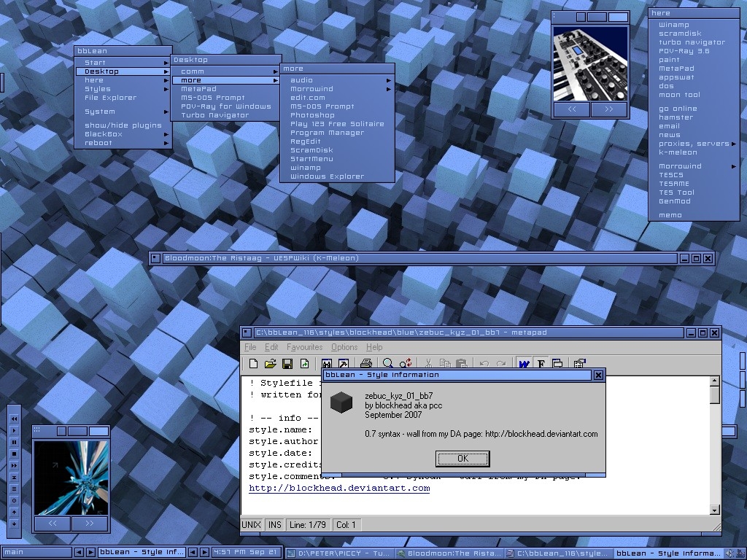
Task: Toggle the primary font F icon in metapad
Action: [541, 364]
